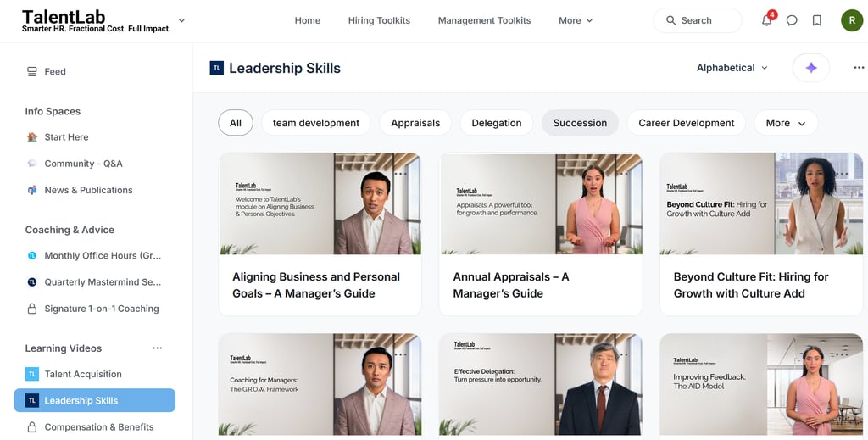
Task: Open the notifications bell icon
Action: 767,20
